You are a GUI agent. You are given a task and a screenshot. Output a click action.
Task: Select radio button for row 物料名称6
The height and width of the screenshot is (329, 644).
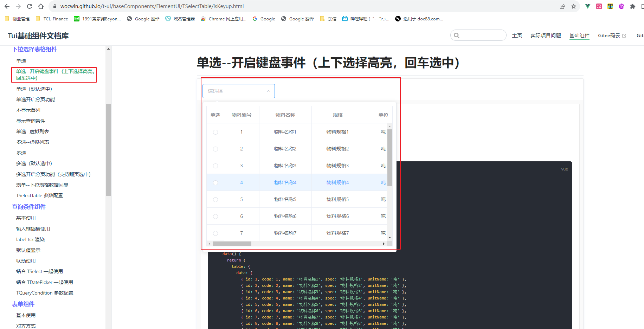(x=215, y=217)
